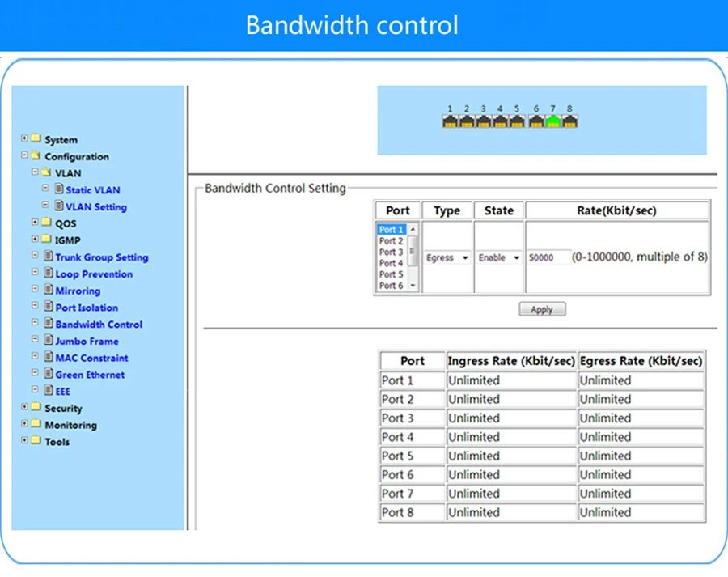Open the MAC Constraint link

pos(91,358)
